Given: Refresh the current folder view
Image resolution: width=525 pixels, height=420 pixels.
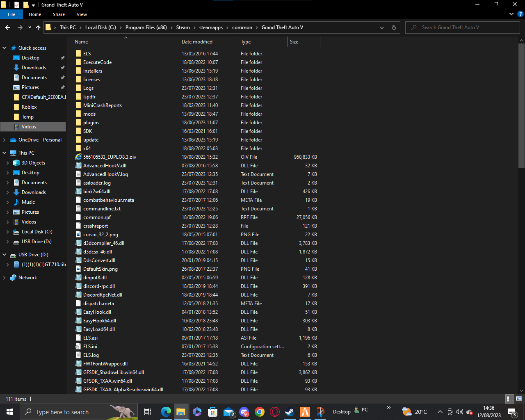Looking at the screenshot, I should coord(394,27).
